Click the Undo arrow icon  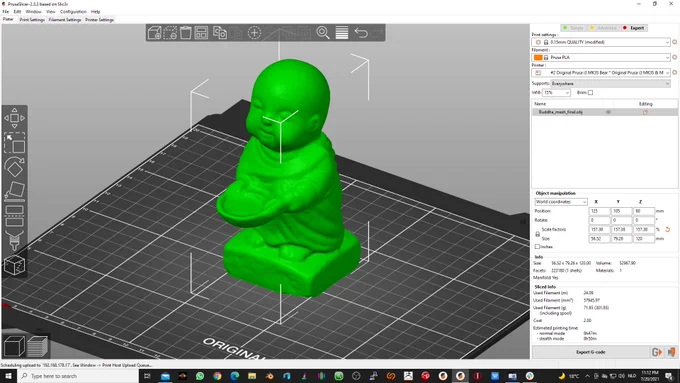coord(361,33)
